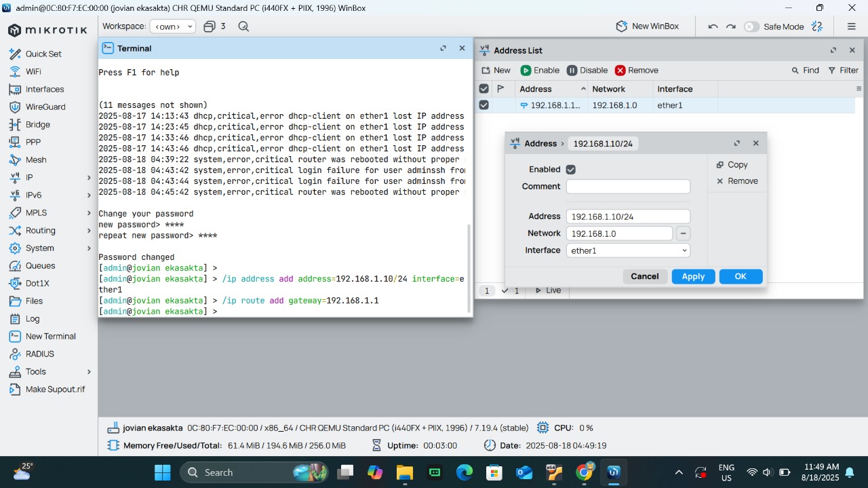Open New Terminal from the sidebar

50,337
